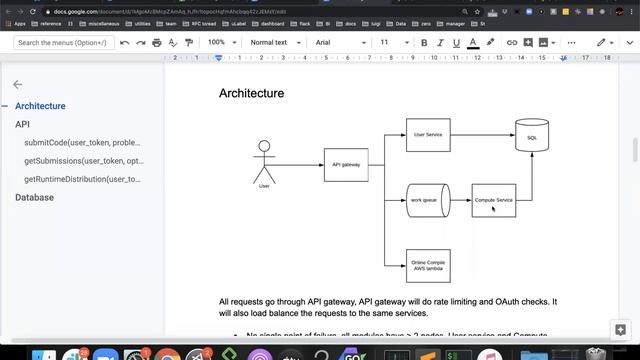Click the right indent marker on ruler
Image resolution: width=640 pixels, height=360 pixels.
click(564, 58)
